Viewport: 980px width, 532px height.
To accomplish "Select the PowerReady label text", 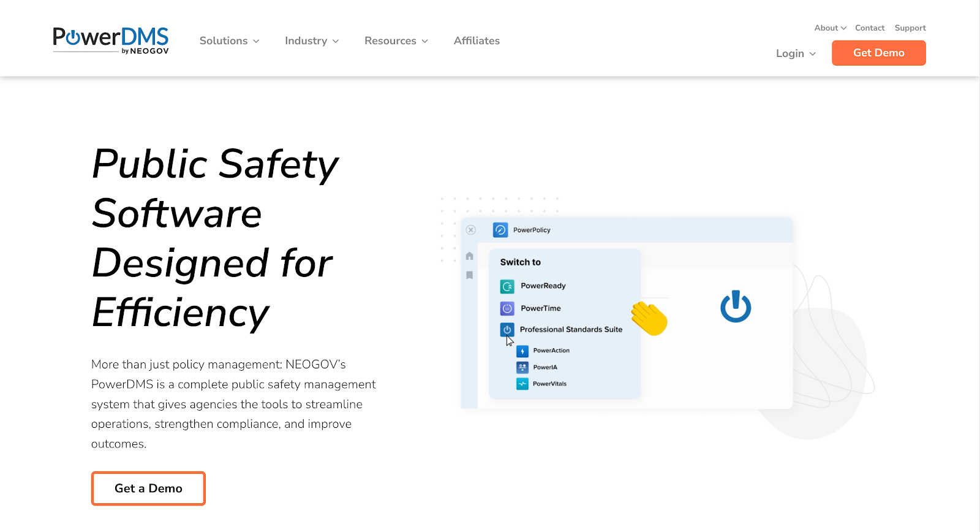I will [x=543, y=286].
